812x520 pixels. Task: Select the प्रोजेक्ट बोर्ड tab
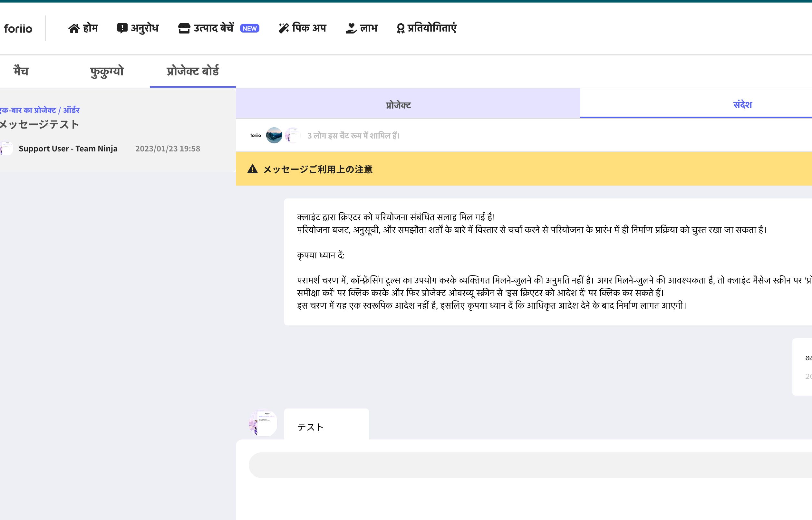pos(192,71)
